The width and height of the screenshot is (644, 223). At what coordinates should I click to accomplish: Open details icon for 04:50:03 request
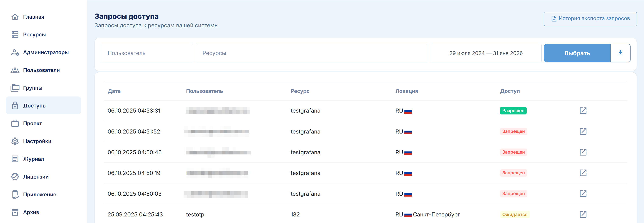click(x=583, y=194)
